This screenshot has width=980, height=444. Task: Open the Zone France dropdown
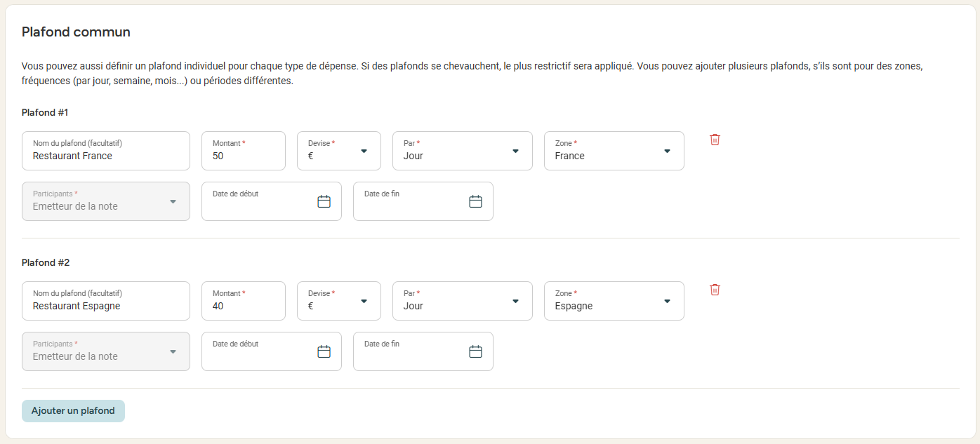pyautogui.click(x=614, y=151)
